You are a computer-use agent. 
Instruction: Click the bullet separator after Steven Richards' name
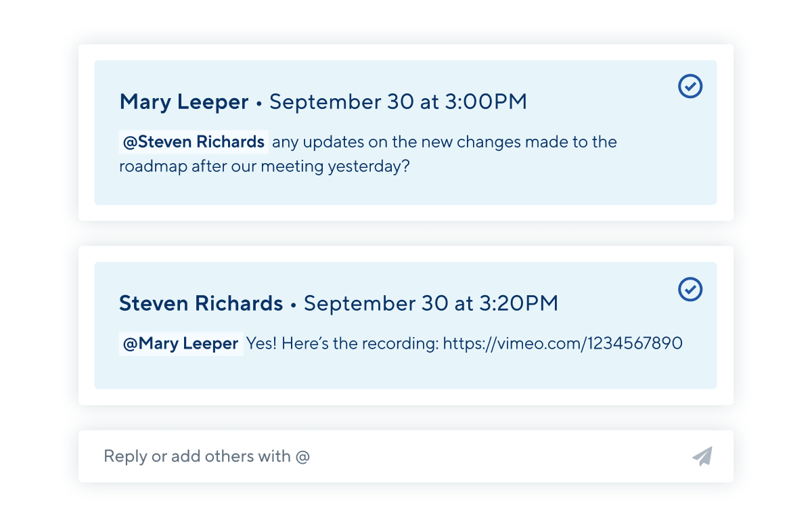point(294,306)
